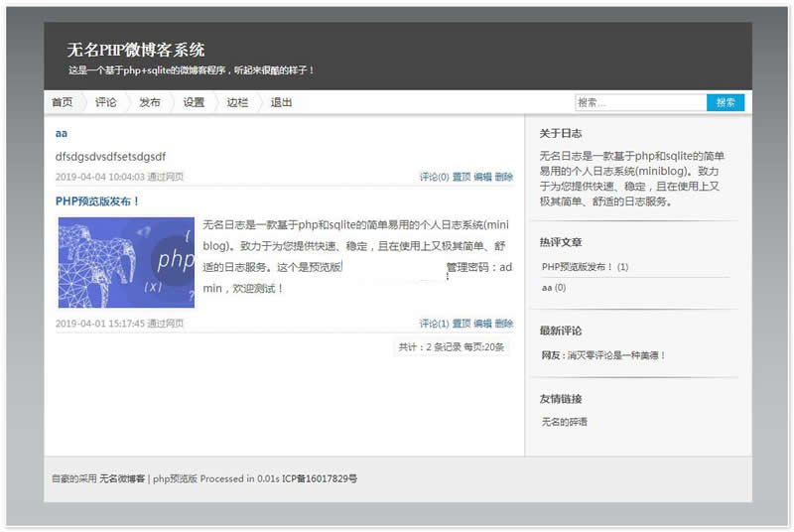The image size is (794, 532).
Task: Open the 边栏 navigation item
Action: 236,102
